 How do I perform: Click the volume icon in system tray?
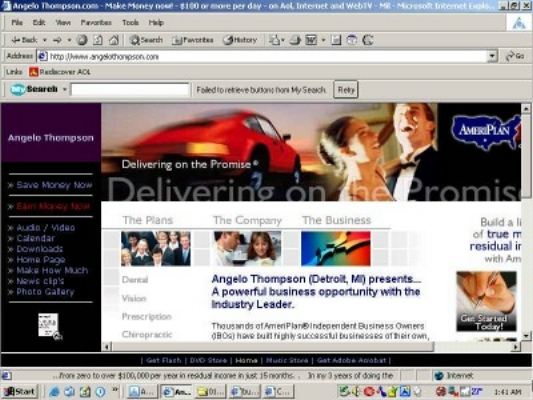tap(356, 392)
